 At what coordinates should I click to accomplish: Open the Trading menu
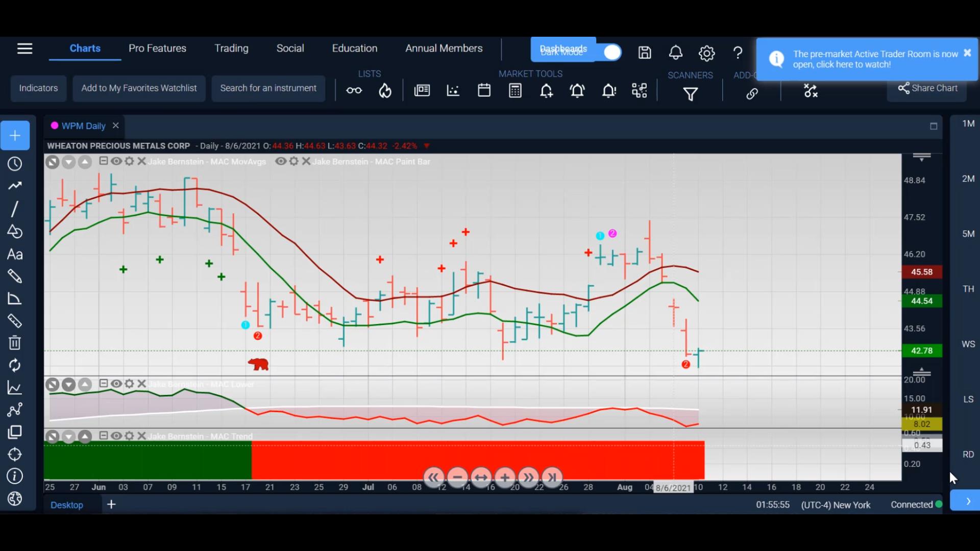(231, 48)
